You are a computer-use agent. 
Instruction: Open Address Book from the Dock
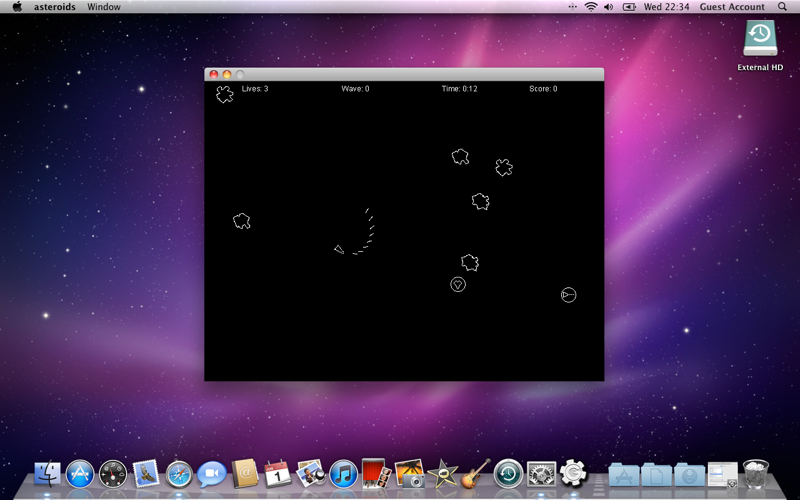[245, 474]
